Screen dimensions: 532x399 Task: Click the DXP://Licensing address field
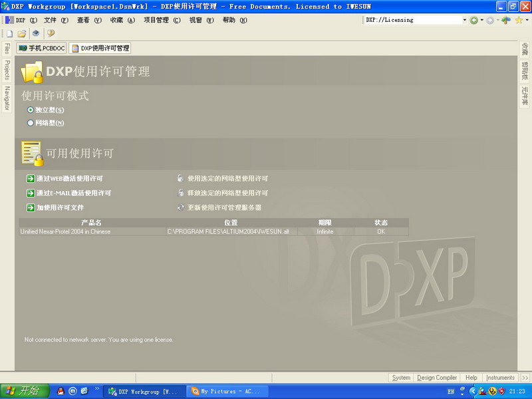click(x=413, y=20)
